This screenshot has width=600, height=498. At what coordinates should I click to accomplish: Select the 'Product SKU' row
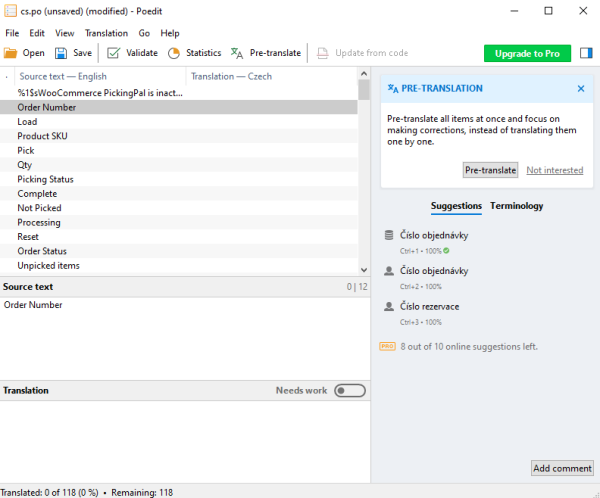pos(42,136)
